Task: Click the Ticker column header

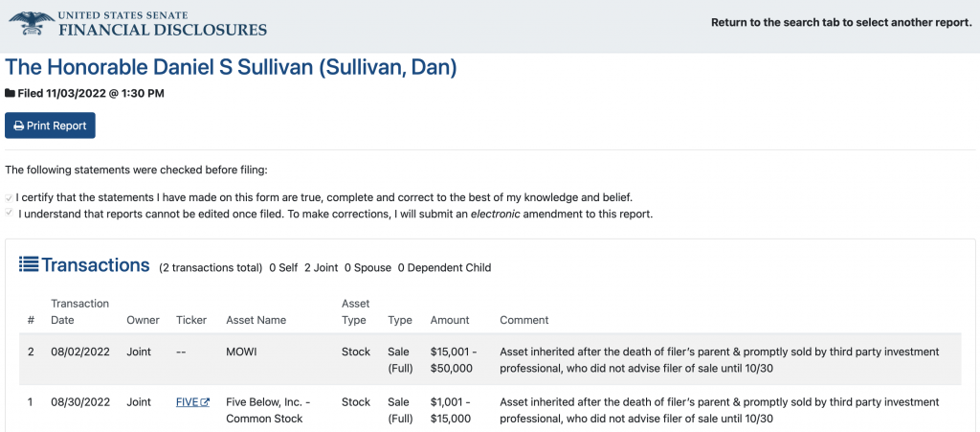Action: coord(191,320)
